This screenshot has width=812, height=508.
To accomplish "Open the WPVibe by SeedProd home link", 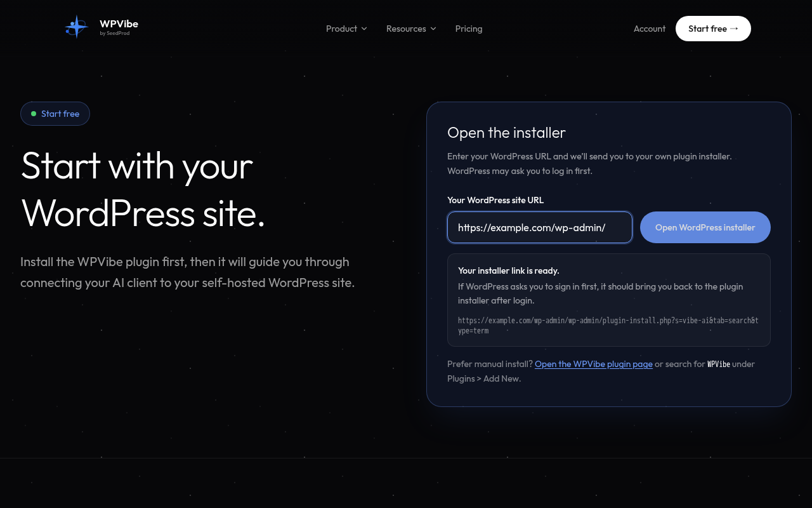I will (101, 27).
